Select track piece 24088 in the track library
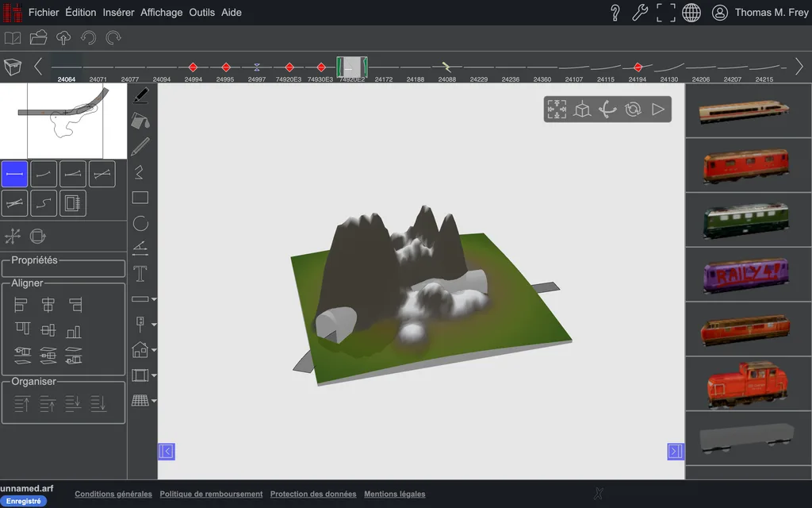Viewport: 812px width, 508px height. [x=447, y=70]
